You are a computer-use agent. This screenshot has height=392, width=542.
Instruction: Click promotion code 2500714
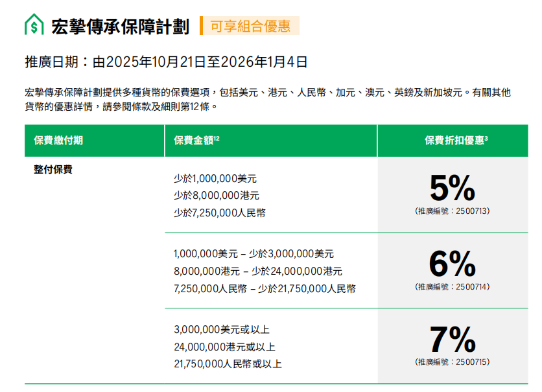point(453,286)
